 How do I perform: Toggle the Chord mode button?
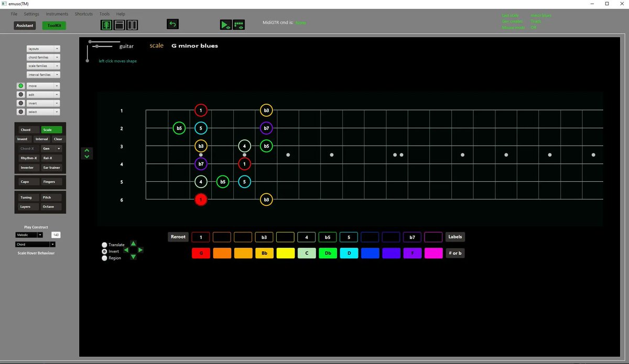(29, 130)
